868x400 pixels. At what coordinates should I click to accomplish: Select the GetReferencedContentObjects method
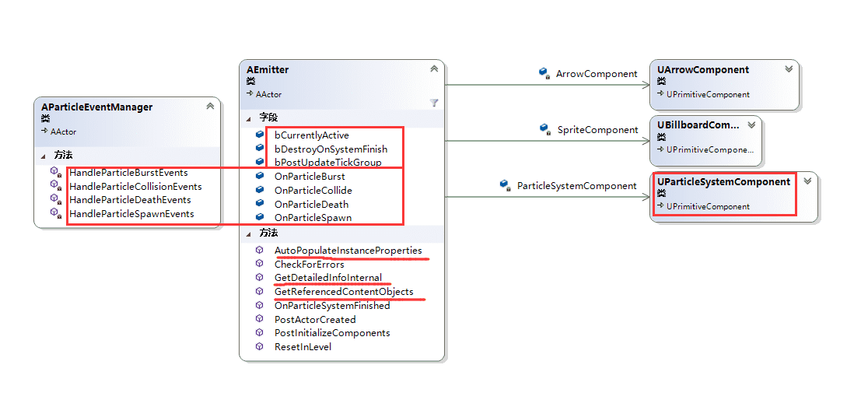pos(344,292)
